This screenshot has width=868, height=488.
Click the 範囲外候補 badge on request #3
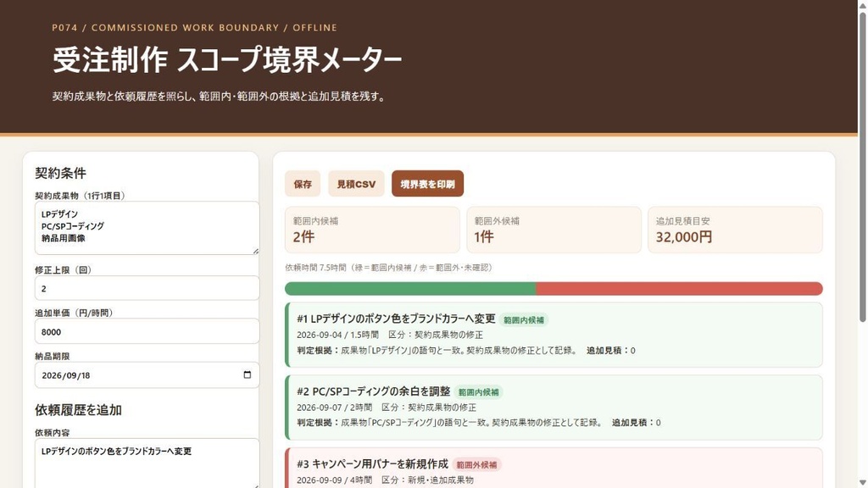click(x=476, y=465)
